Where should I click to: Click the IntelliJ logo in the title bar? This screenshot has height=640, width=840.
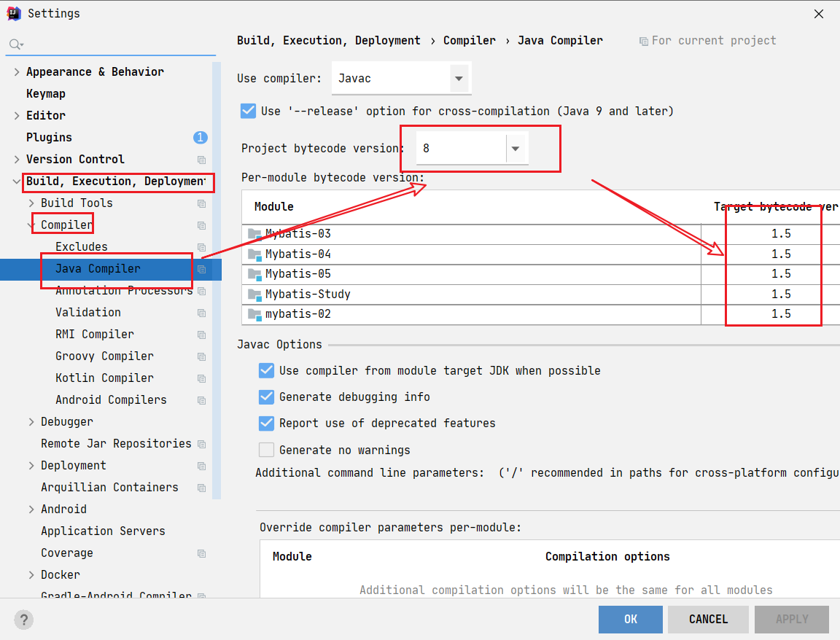pos(13,13)
